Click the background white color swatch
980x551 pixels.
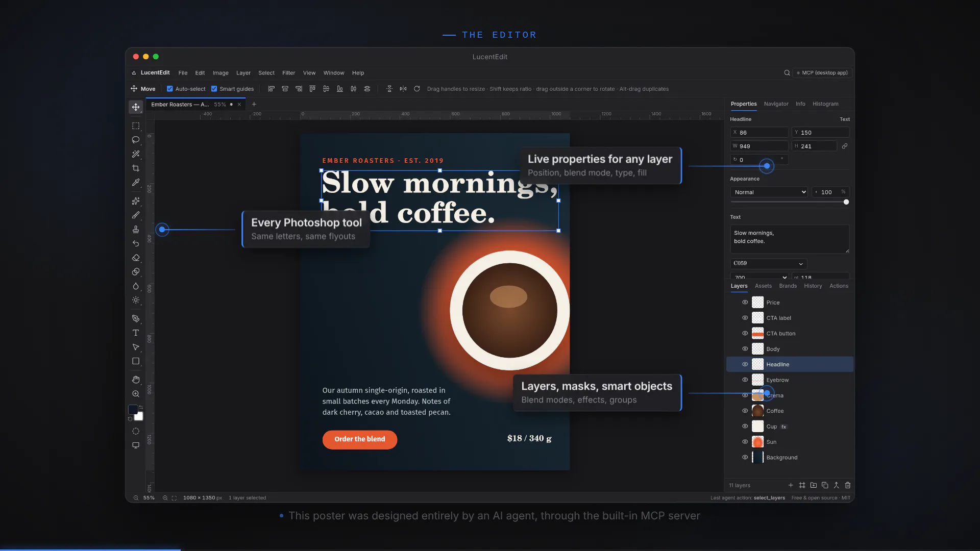pyautogui.click(x=139, y=417)
